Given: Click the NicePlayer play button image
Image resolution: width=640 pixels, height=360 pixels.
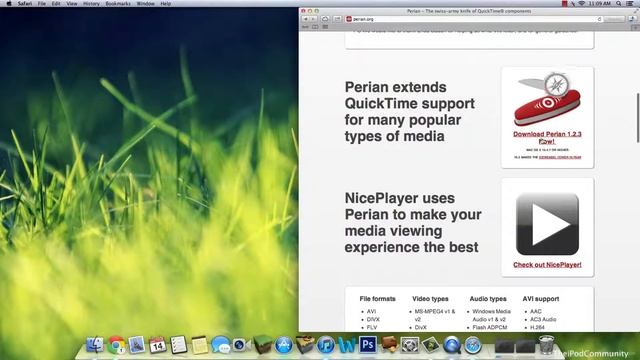Looking at the screenshot, I should [547, 224].
